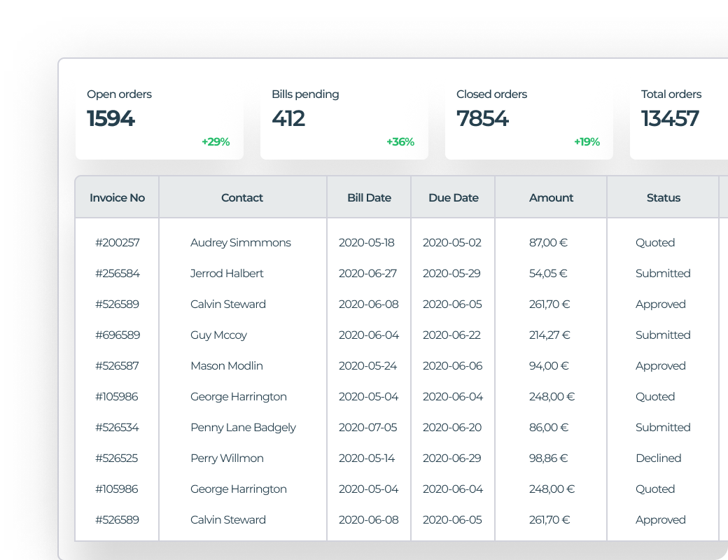Select the 98,86 € amount
Viewport: 728px width, 560px height.
[x=548, y=458]
